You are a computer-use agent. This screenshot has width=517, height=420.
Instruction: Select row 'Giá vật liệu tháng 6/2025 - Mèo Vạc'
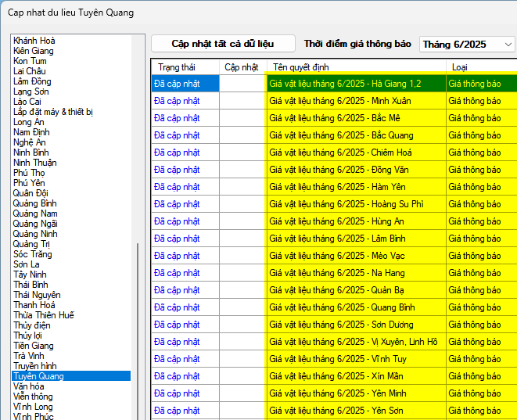[x=356, y=256]
